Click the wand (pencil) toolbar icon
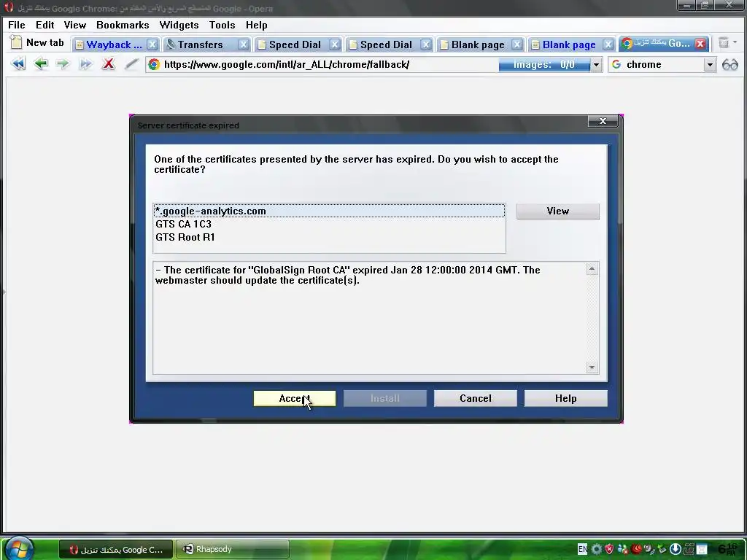 131,64
